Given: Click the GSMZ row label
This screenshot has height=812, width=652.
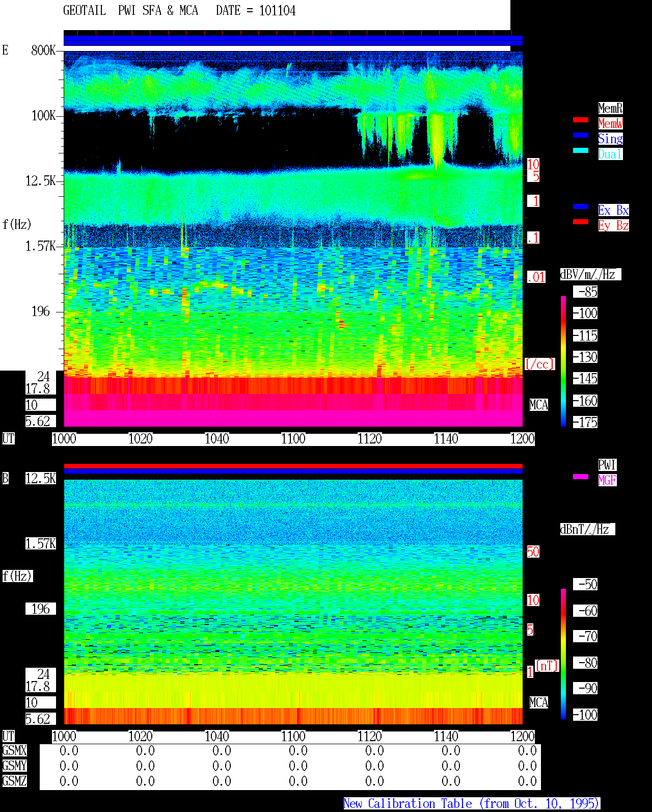Looking at the screenshot, I should 14,781.
